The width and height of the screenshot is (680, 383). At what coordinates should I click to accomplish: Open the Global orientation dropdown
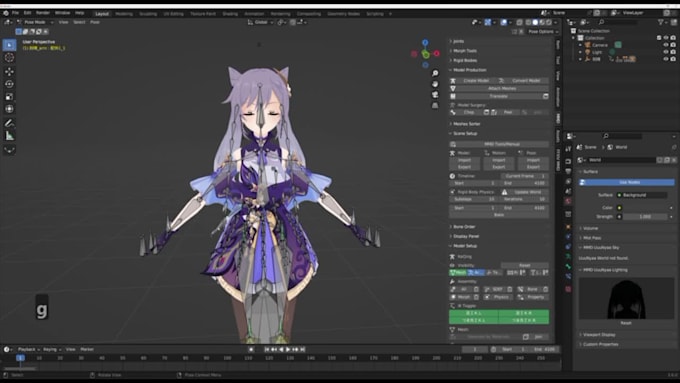[x=260, y=22]
